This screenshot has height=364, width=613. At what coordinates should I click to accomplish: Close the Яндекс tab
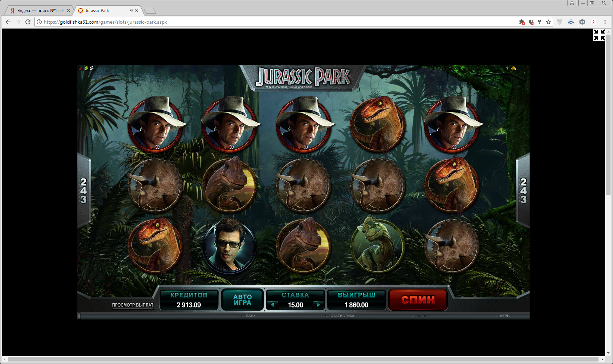click(69, 11)
